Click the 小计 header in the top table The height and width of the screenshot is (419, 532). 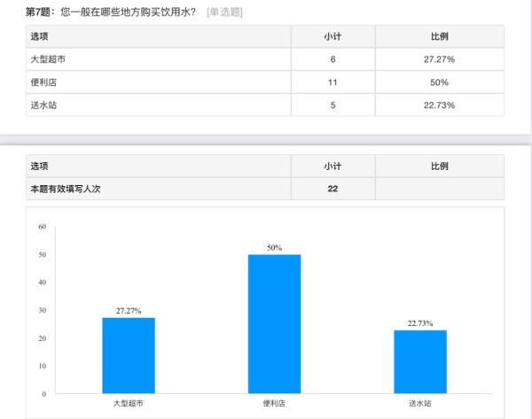pyautogui.click(x=332, y=36)
